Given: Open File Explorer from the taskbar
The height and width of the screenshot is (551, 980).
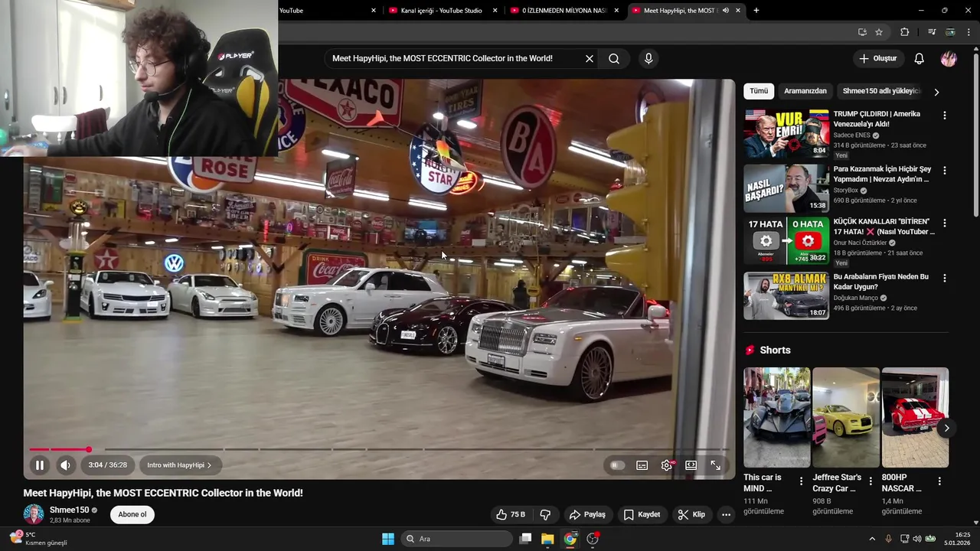Looking at the screenshot, I should 547,539.
